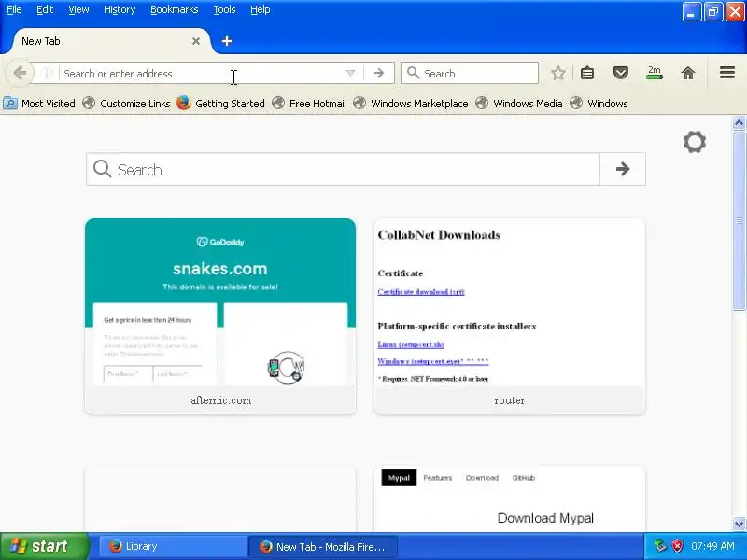This screenshot has width=747, height=560.
Task: Open the Edit menu
Action: [x=45, y=9]
